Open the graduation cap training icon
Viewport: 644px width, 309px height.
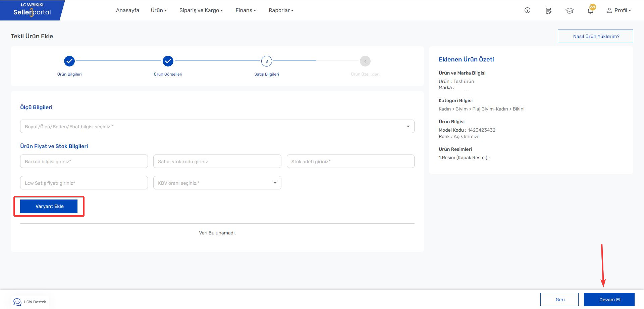click(x=570, y=11)
